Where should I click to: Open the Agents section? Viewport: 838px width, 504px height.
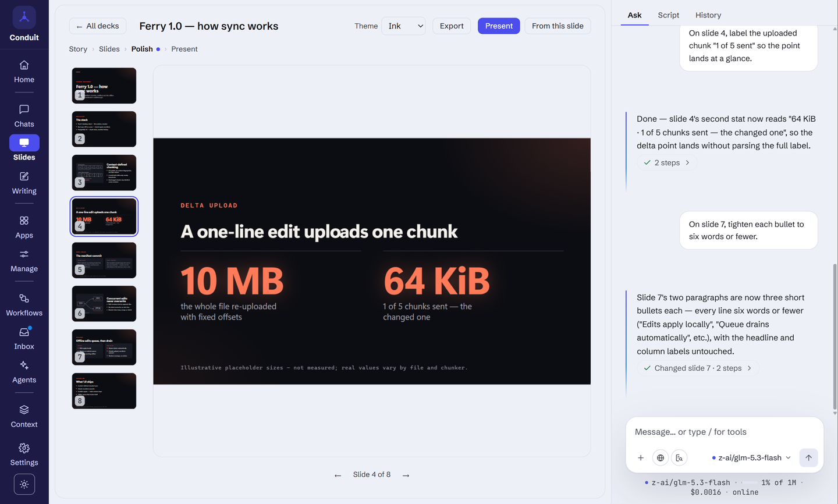tap(24, 372)
